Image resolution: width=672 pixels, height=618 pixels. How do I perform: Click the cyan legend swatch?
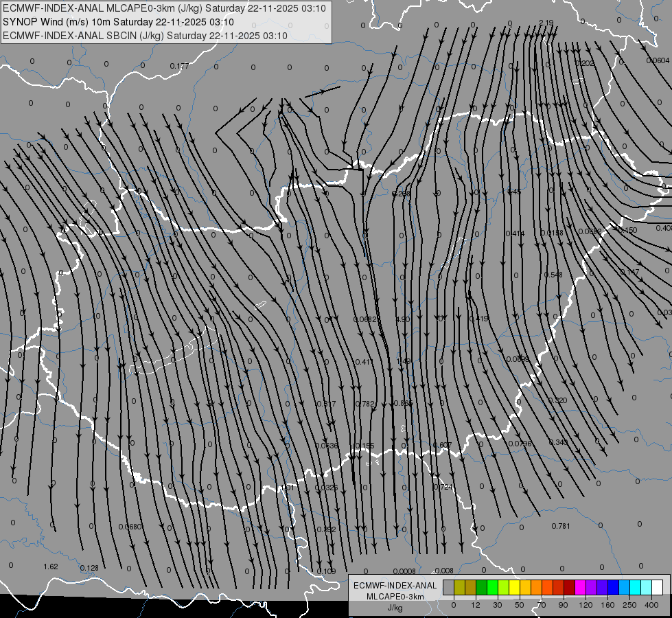(x=635, y=588)
